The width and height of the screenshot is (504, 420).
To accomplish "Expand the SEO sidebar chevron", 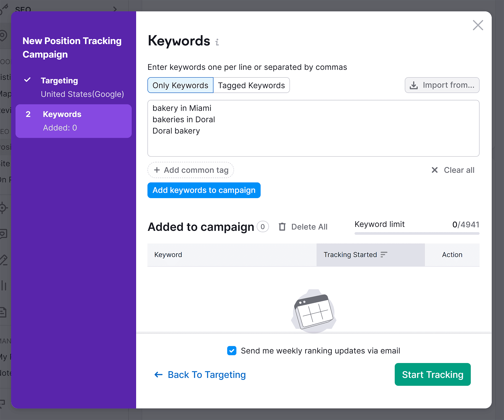I will click(115, 9).
